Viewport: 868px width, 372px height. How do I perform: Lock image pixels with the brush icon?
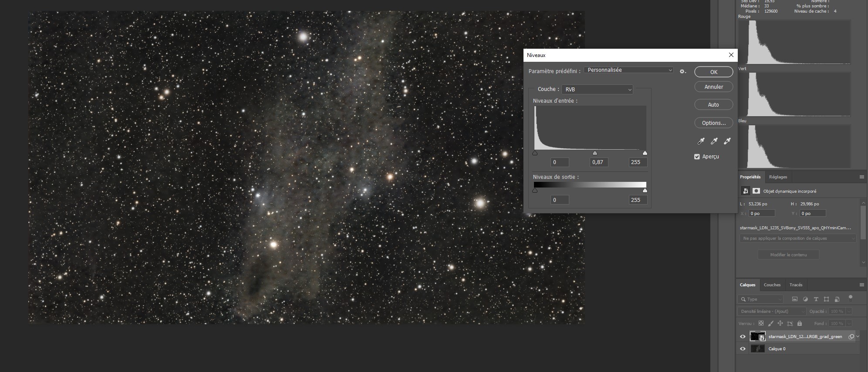[x=770, y=323]
